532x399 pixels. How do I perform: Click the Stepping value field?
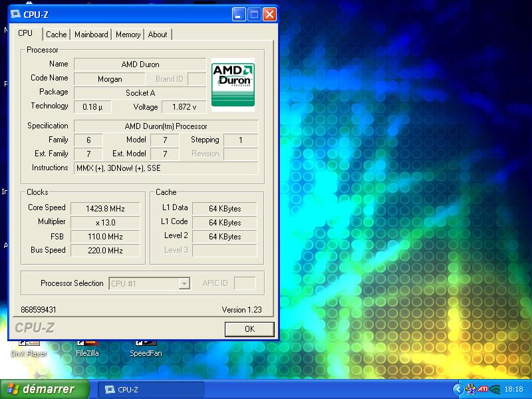coord(241,140)
